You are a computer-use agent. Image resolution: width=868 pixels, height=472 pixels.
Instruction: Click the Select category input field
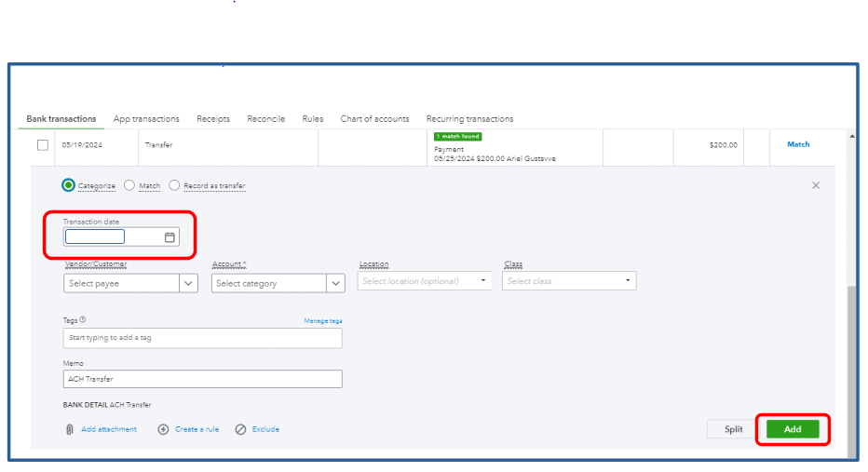[x=269, y=283]
